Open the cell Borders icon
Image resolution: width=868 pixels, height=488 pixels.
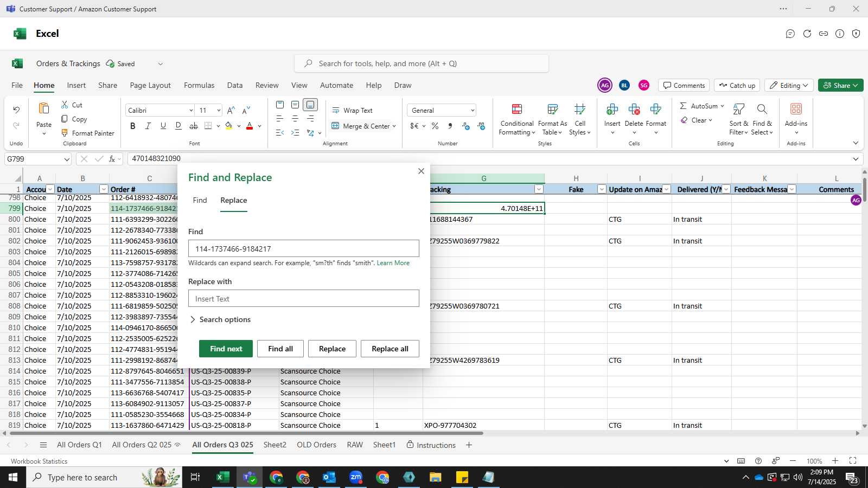208,126
